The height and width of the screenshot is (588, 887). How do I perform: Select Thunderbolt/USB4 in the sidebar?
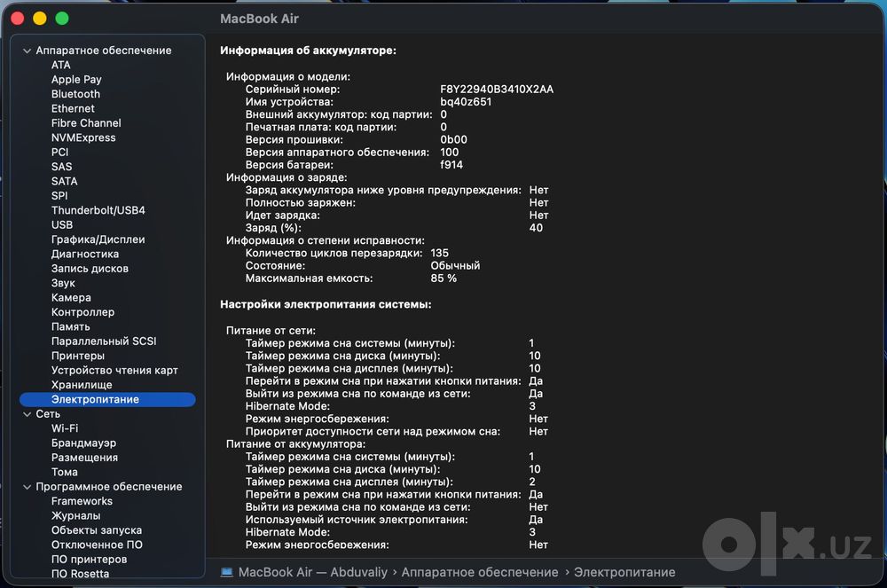[98, 210]
